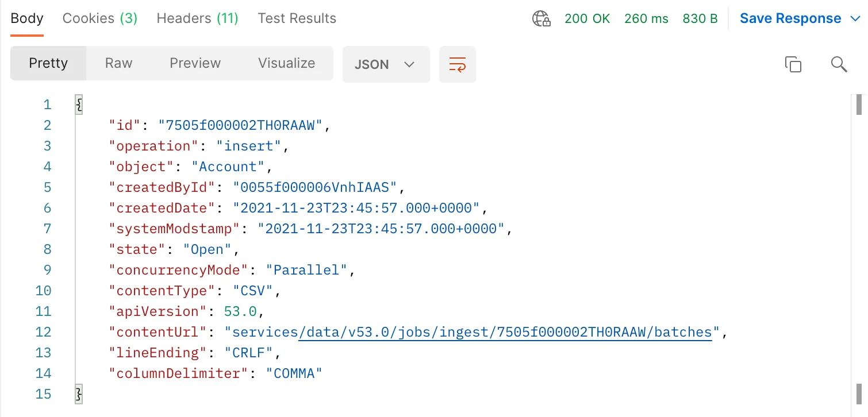
Task: Click the "concurrencyMode" key
Action: [179, 270]
